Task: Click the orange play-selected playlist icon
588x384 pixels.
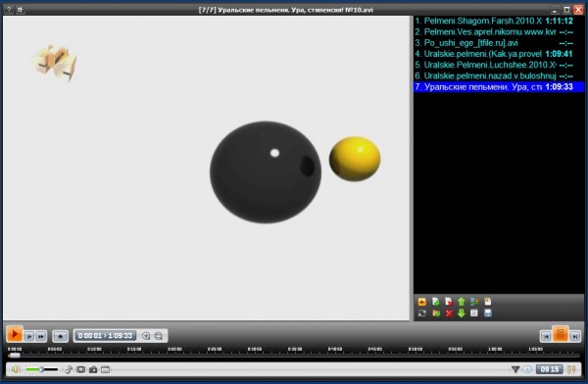Action: pyautogui.click(x=422, y=302)
